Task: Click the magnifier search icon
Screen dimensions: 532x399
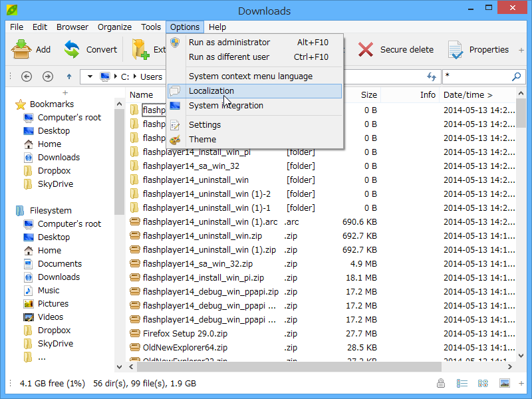Action: [516, 76]
